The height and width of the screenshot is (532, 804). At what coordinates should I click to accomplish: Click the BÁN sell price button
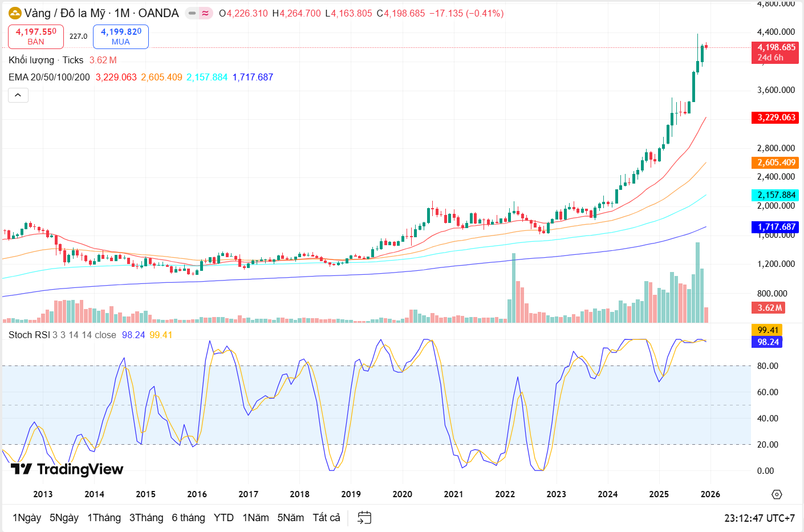[36, 36]
